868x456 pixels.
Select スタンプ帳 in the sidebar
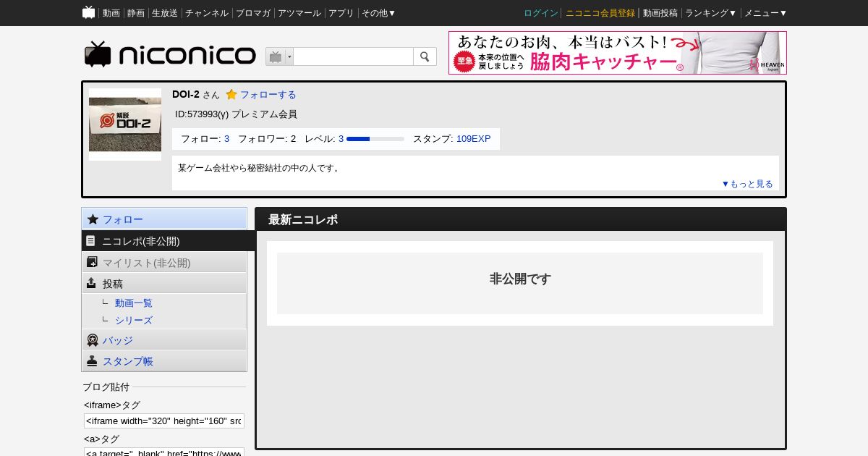pyautogui.click(x=164, y=361)
